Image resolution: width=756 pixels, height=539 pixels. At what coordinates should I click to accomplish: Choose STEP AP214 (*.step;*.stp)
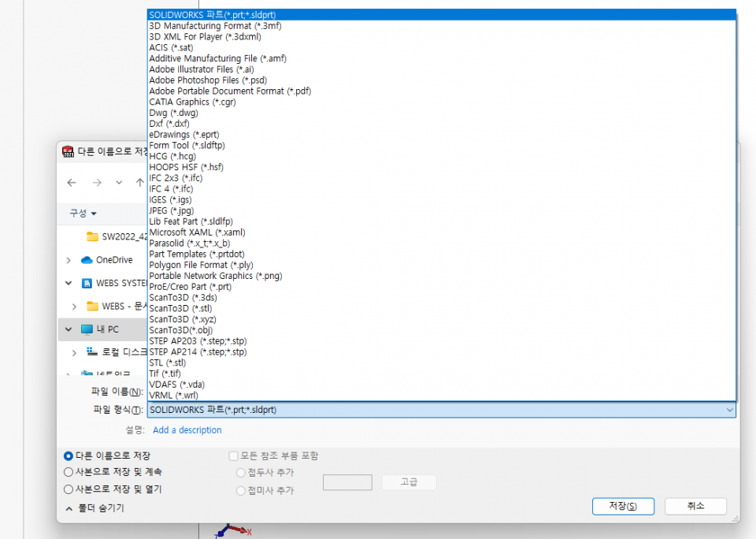click(x=442, y=351)
